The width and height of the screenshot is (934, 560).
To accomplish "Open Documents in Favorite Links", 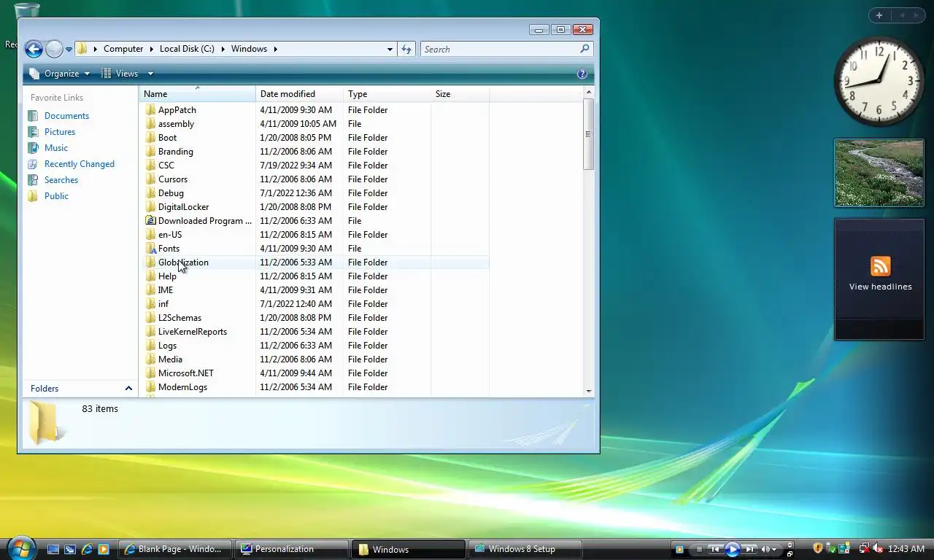I will pos(66,116).
